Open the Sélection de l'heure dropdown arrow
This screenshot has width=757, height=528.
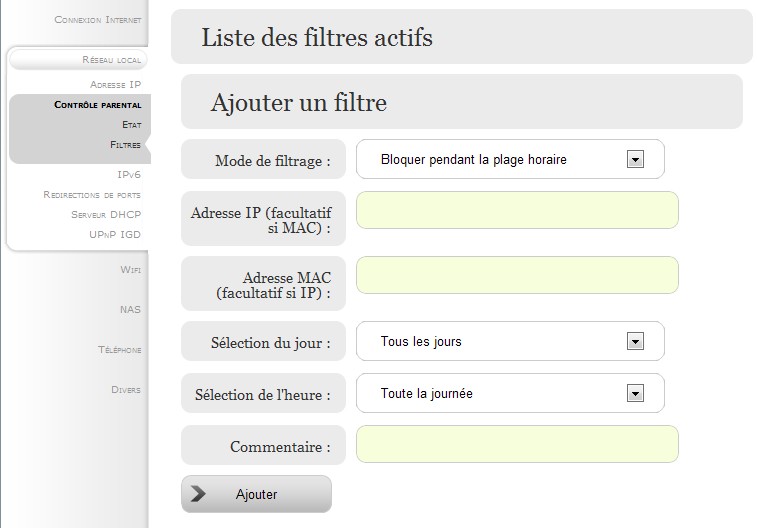(x=635, y=393)
